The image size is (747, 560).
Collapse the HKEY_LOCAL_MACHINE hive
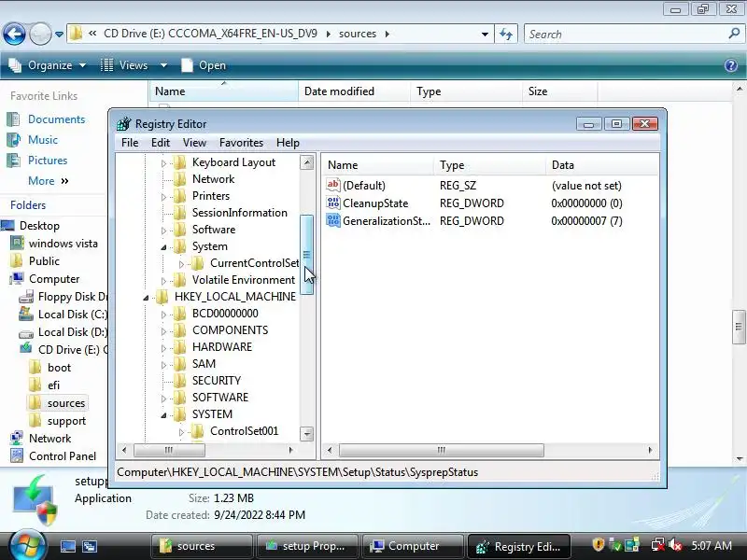click(x=146, y=298)
